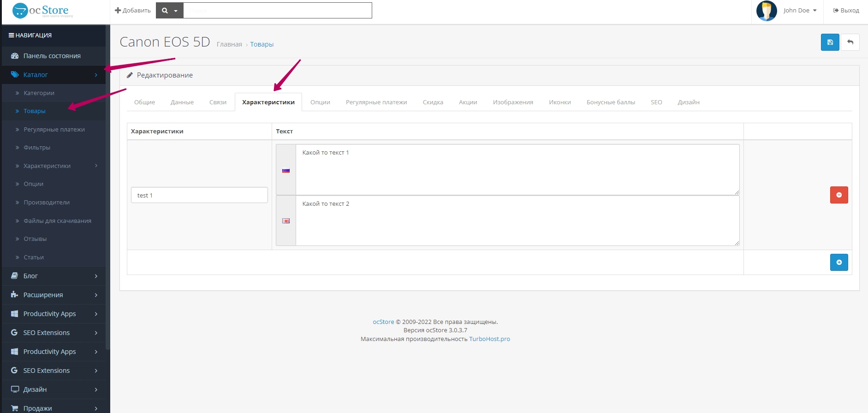
Task: Open Категории in the sidebar
Action: tap(39, 93)
